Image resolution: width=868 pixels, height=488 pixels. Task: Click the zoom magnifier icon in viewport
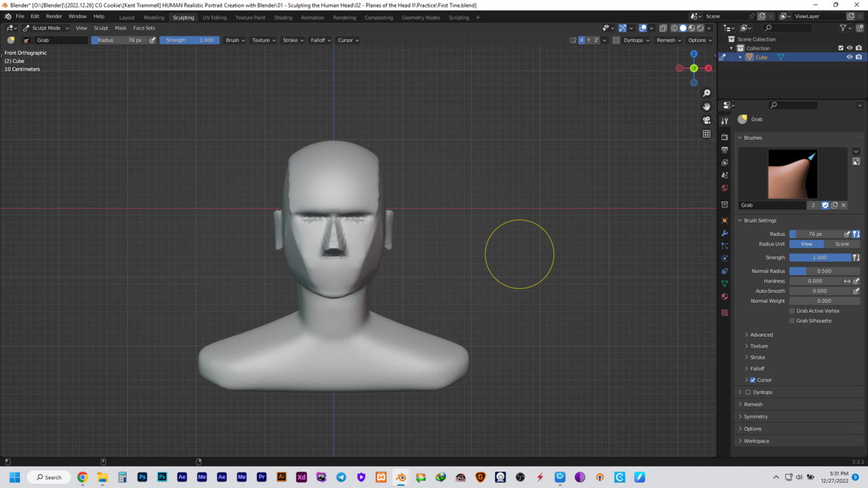707,93
